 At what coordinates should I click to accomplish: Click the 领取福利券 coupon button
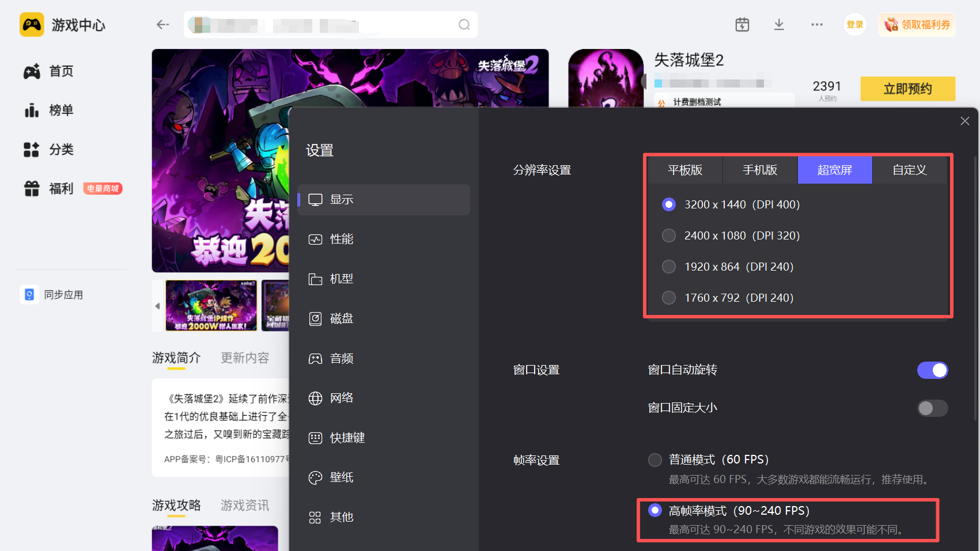point(917,25)
